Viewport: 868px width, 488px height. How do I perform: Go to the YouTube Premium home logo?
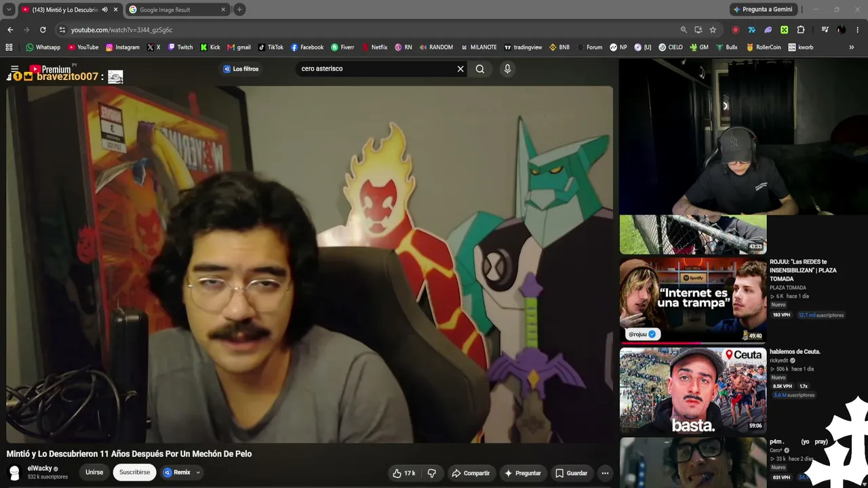pos(50,69)
